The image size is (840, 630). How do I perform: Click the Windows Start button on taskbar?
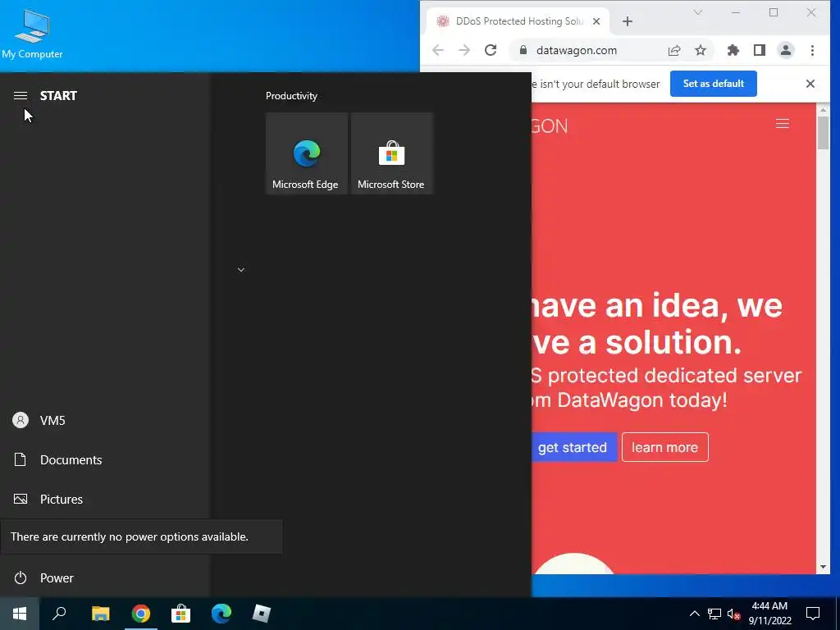20,614
